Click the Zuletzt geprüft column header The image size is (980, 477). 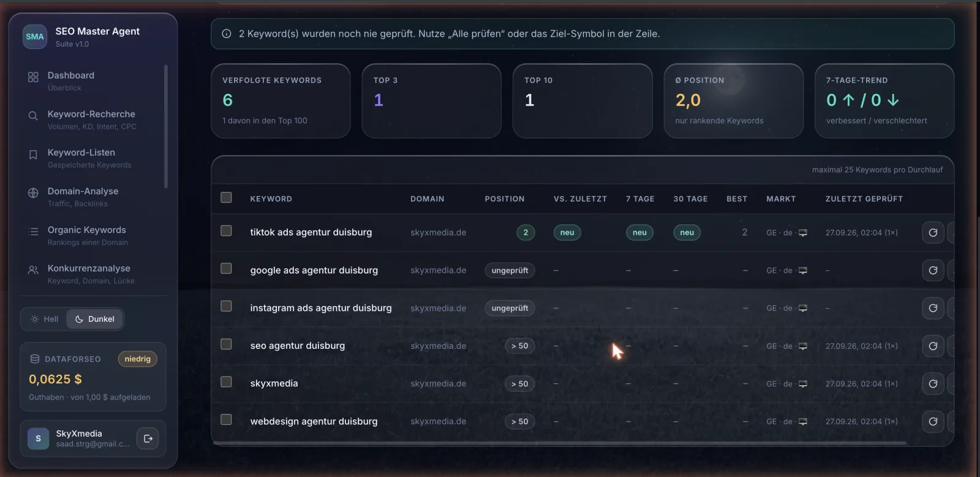864,199
